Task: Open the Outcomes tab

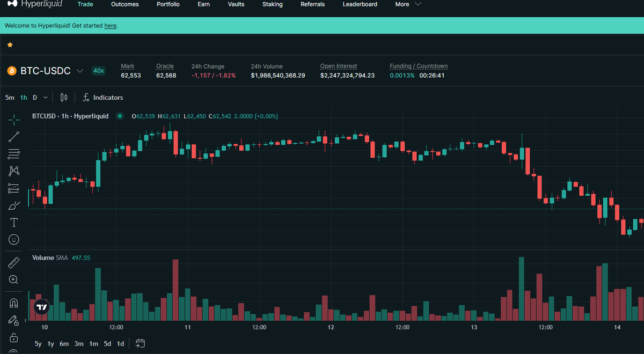Action: click(x=125, y=4)
